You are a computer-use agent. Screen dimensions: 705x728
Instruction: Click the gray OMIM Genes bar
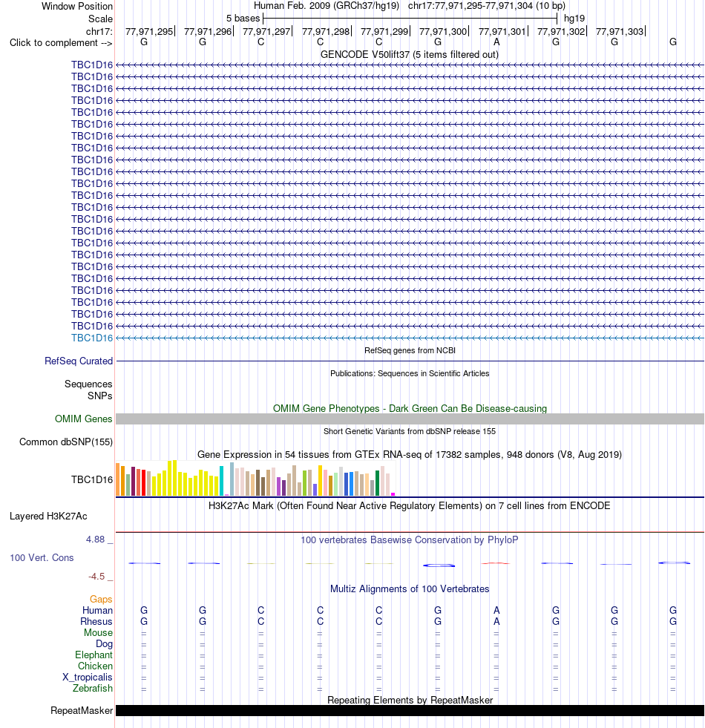[410, 419]
